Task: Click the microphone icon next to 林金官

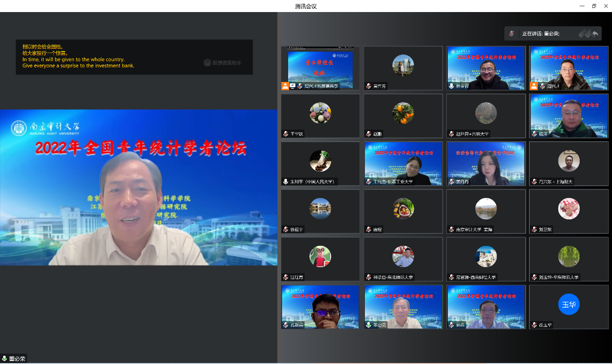Action: [451, 86]
